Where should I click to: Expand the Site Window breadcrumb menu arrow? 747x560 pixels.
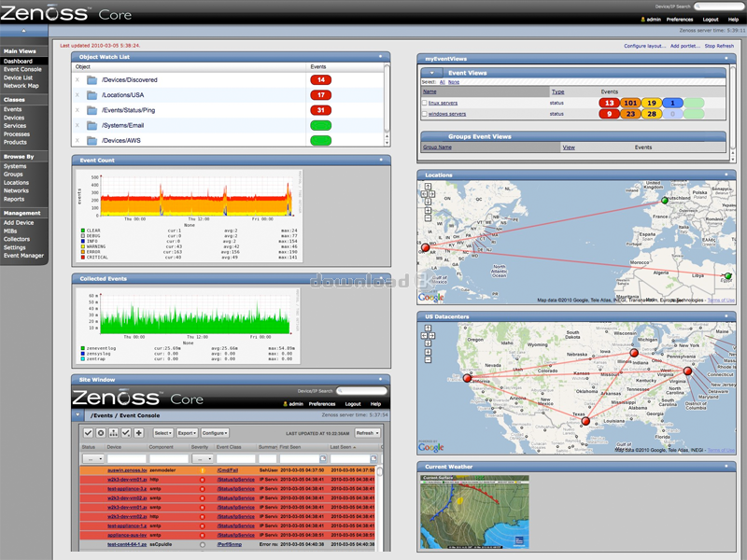pyautogui.click(x=78, y=414)
